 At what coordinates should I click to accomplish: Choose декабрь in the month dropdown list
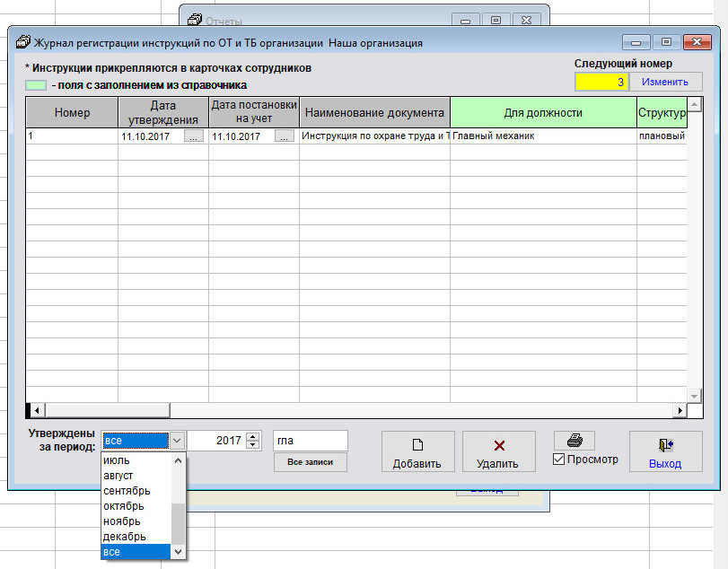tap(124, 537)
